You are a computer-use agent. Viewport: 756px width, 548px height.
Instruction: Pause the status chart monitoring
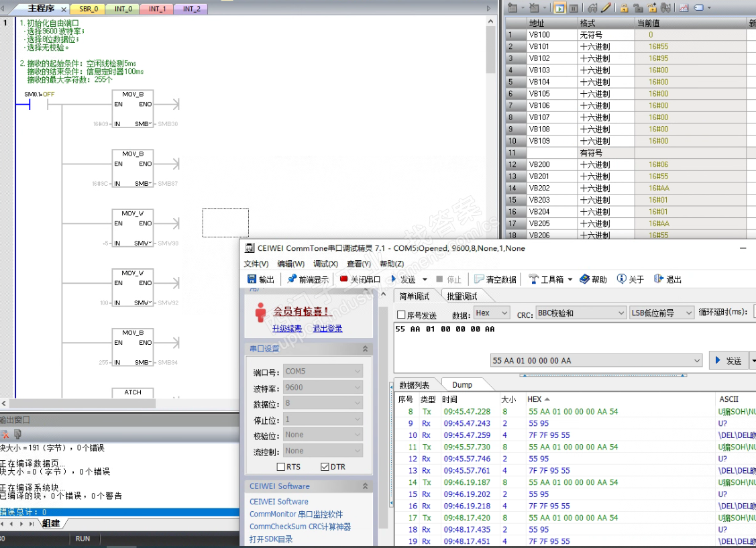pyautogui.click(x=575, y=8)
